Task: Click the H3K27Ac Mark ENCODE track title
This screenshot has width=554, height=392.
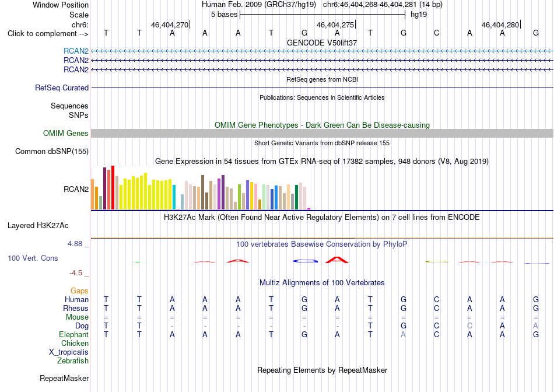Action: tap(322, 218)
